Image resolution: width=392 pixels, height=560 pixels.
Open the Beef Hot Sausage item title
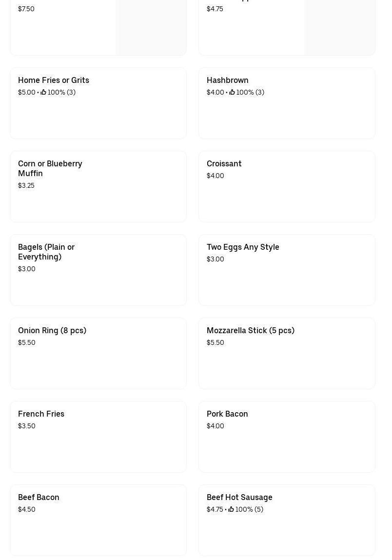pyautogui.click(x=239, y=497)
